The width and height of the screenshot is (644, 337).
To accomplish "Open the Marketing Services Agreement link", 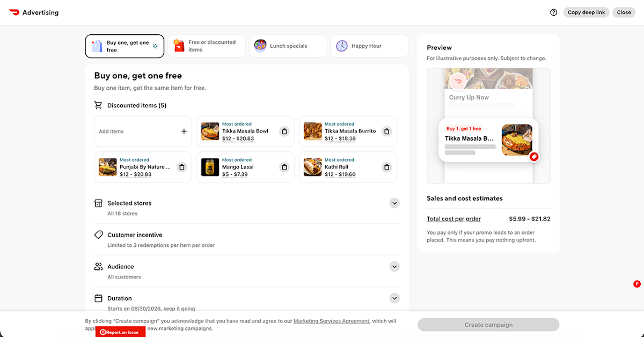I will click(332, 321).
